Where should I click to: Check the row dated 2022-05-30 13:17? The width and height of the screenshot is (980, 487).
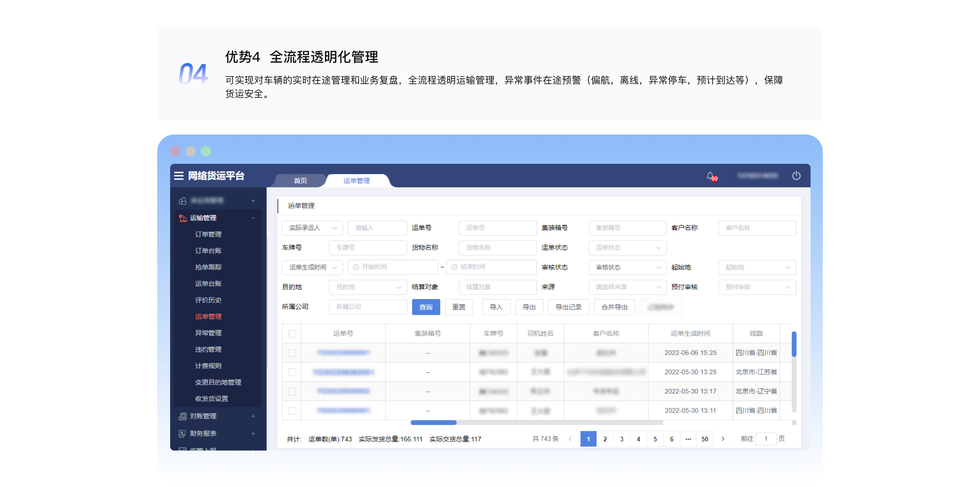[x=292, y=391]
